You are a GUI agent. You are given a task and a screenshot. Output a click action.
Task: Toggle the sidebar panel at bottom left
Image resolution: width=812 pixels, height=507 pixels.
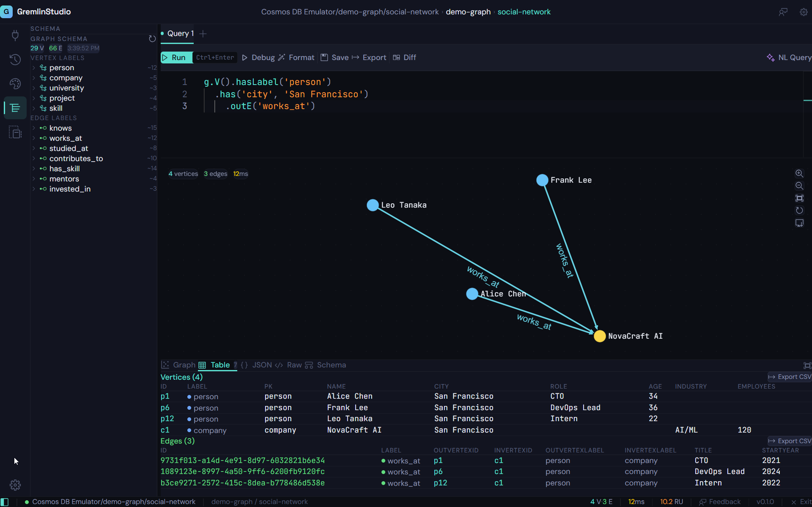coord(5,502)
